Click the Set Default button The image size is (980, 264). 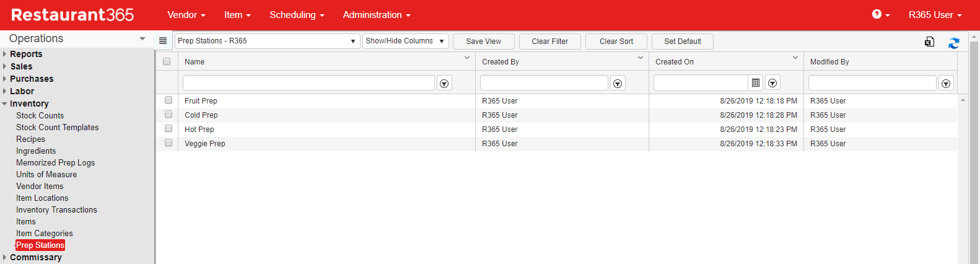coord(683,42)
